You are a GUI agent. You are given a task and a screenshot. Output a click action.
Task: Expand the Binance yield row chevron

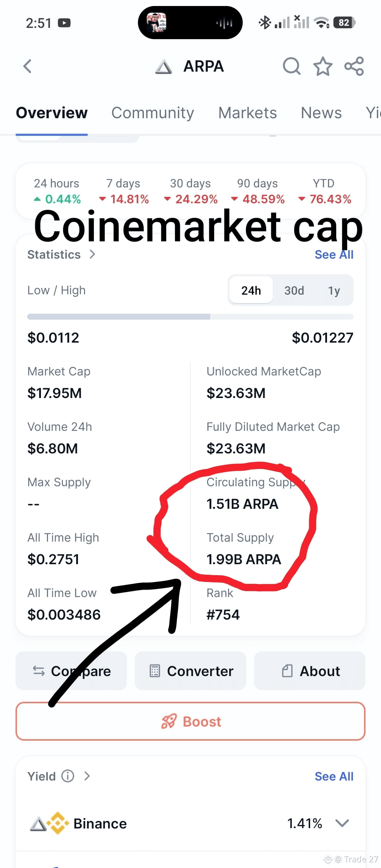coord(342,823)
